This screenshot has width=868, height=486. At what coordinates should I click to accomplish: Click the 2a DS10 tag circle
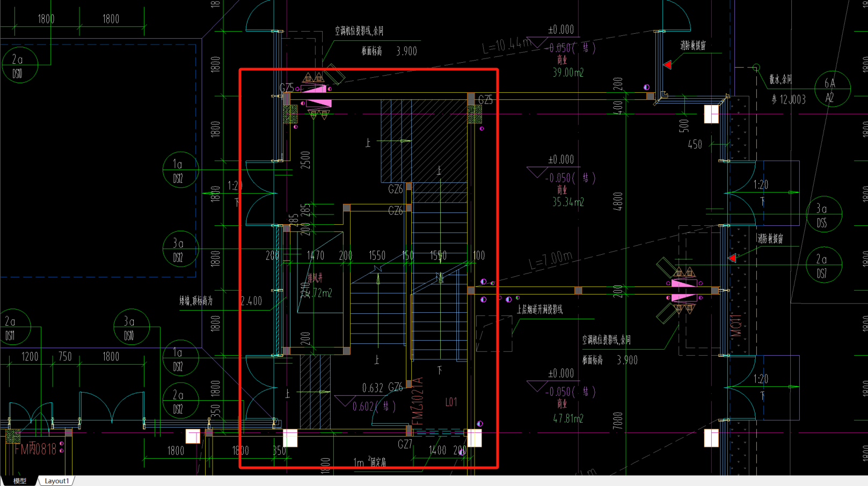(x=20, y=65)
